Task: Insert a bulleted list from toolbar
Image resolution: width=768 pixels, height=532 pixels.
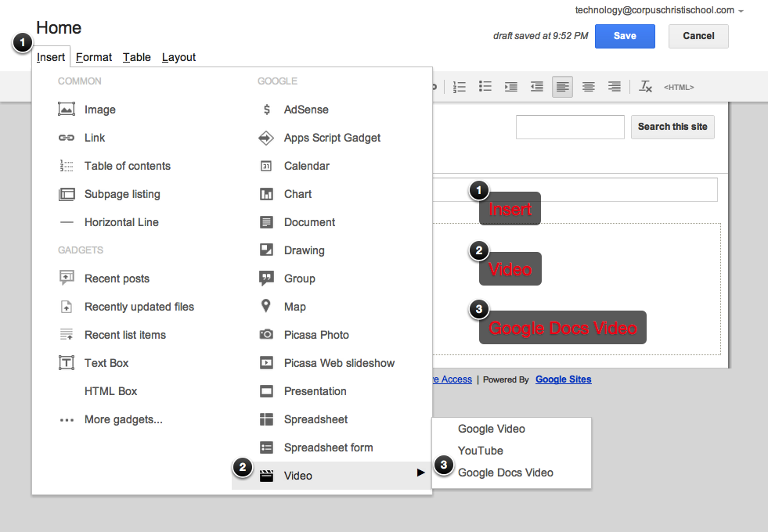Action: coord(485,87)
